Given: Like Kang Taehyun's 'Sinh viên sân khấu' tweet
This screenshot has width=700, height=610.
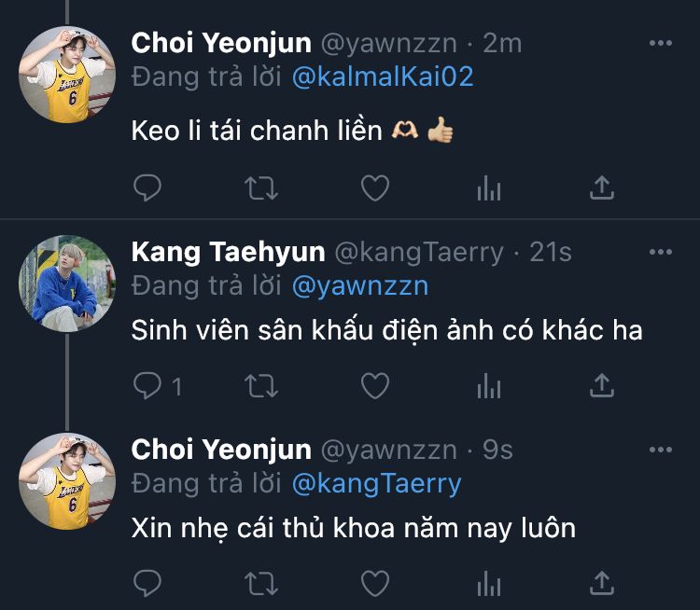Looking at the screenshot, I should (x=374, y=385).
